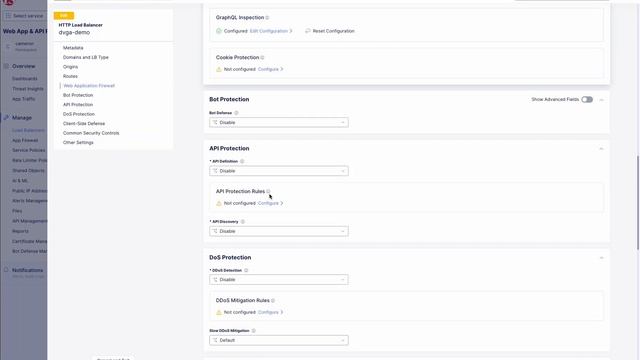Screen dimensions: 640x360
Task: Go to Routes section in form navigation
Action: tap(70, 76)
